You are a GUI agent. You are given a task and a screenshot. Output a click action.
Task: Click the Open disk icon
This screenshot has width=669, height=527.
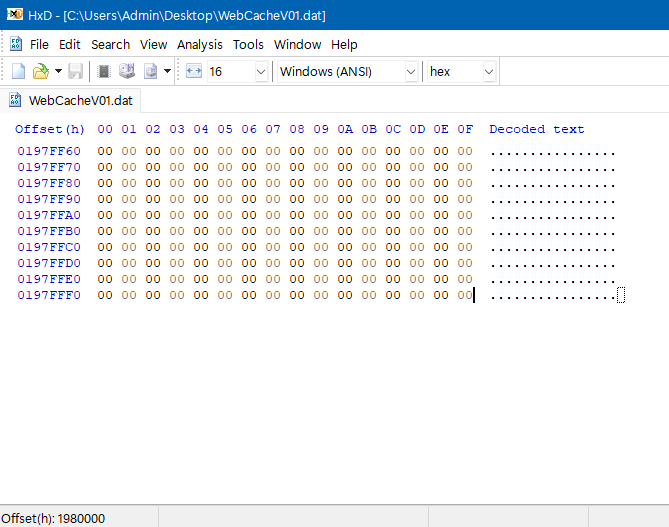click(x=126, y=71)
